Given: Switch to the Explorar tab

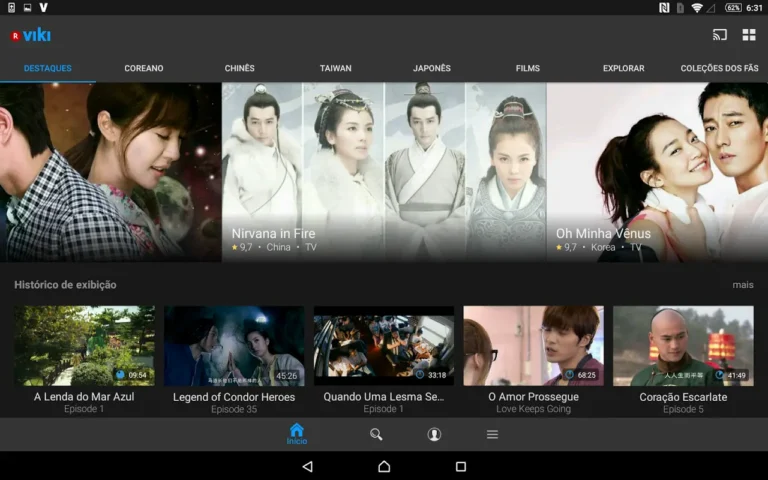Looking at the screenshot, I should pyautogui.click(x=624, y=68).
